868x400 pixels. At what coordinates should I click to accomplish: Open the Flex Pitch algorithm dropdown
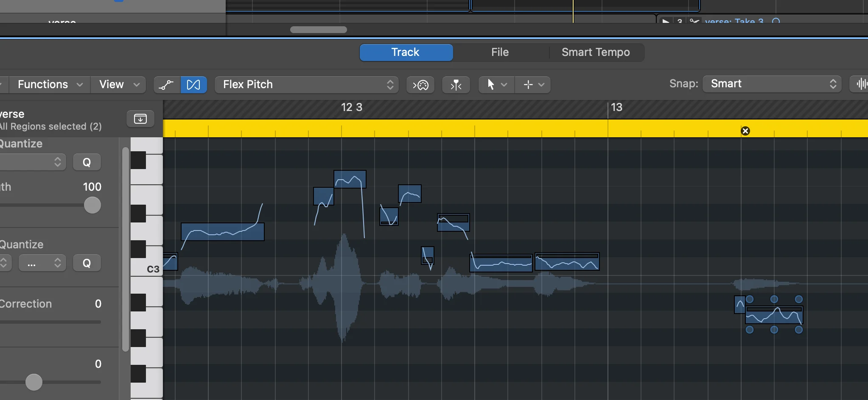click(x=306, y=85)
